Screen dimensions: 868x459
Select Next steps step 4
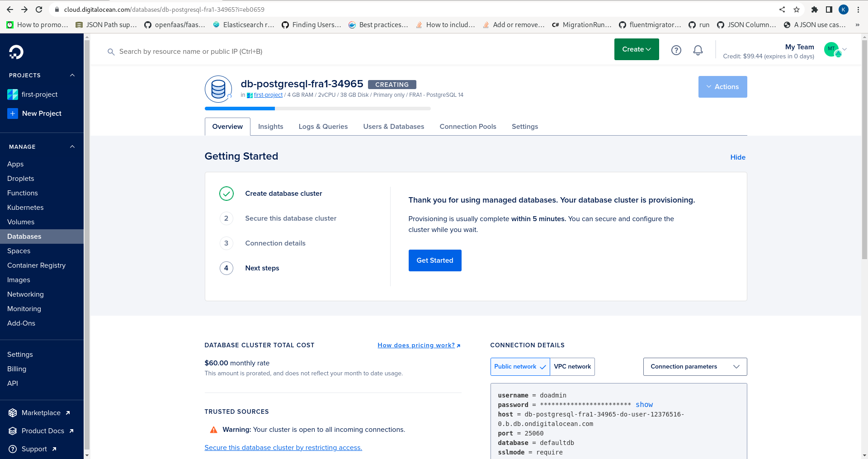click(262, 268)
